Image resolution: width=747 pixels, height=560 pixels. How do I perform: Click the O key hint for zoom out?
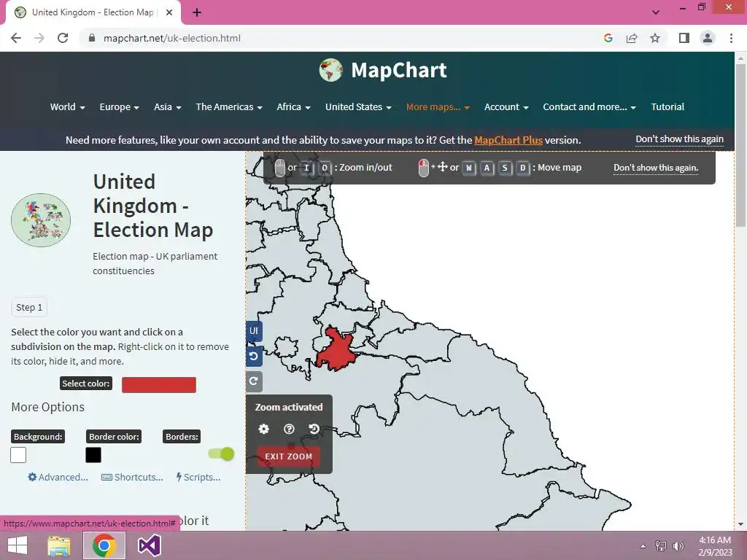325,168
